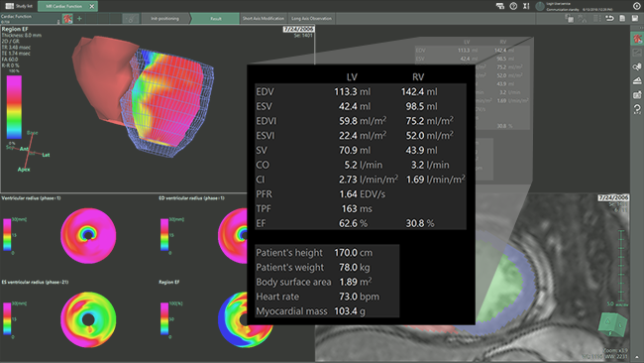Click the Cardiac Function panel label

tap(16, 17)
